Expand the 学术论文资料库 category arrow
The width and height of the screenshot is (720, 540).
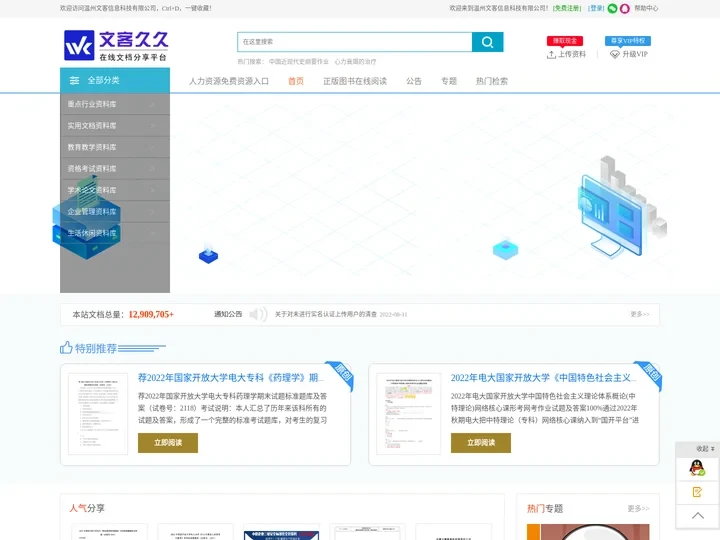(153, 190)
